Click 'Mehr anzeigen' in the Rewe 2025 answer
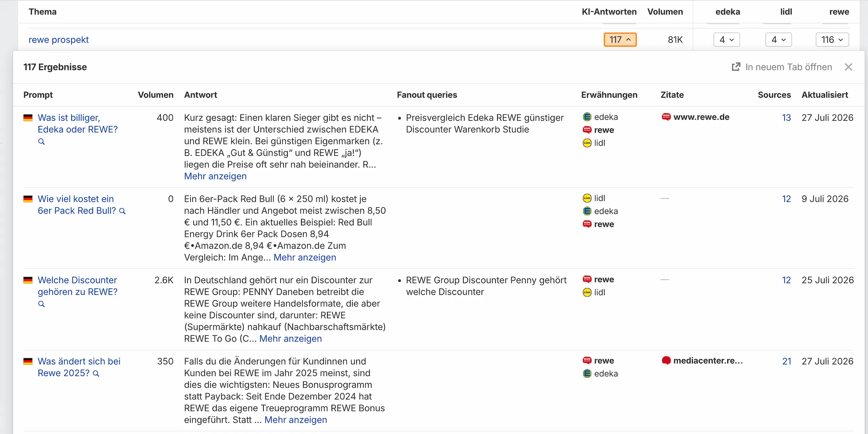The width and height of the screenshot is (868, 434). [x=296, y=420]
